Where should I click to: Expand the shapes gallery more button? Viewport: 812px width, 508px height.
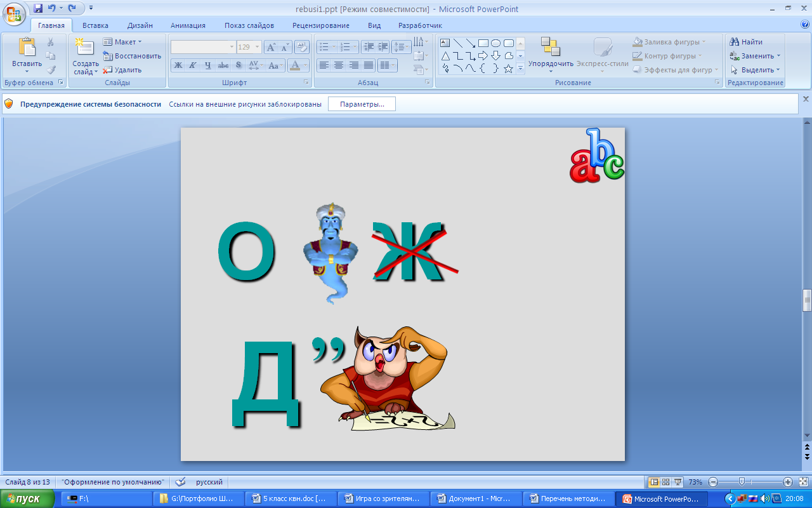pyautogui.click(x=520, y=69)
